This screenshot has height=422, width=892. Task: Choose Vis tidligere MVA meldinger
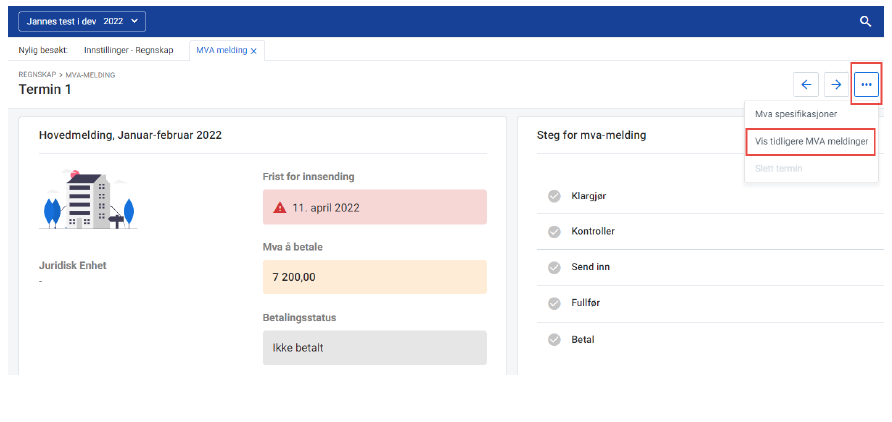(810, 142)
